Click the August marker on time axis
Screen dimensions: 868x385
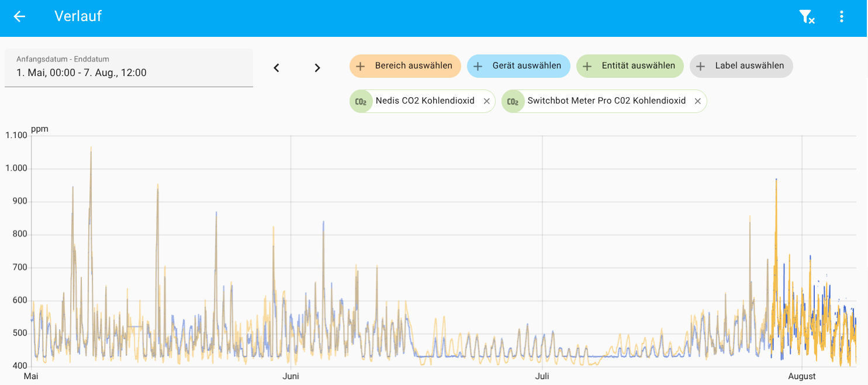[802, 376]
